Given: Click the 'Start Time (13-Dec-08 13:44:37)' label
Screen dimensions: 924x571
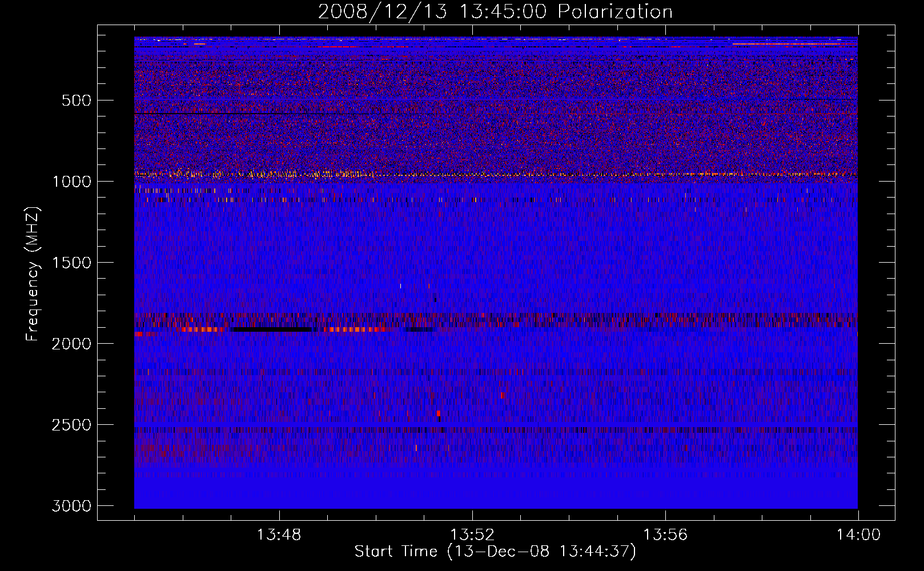Looking at the screenshot, I should coord(495,552).
